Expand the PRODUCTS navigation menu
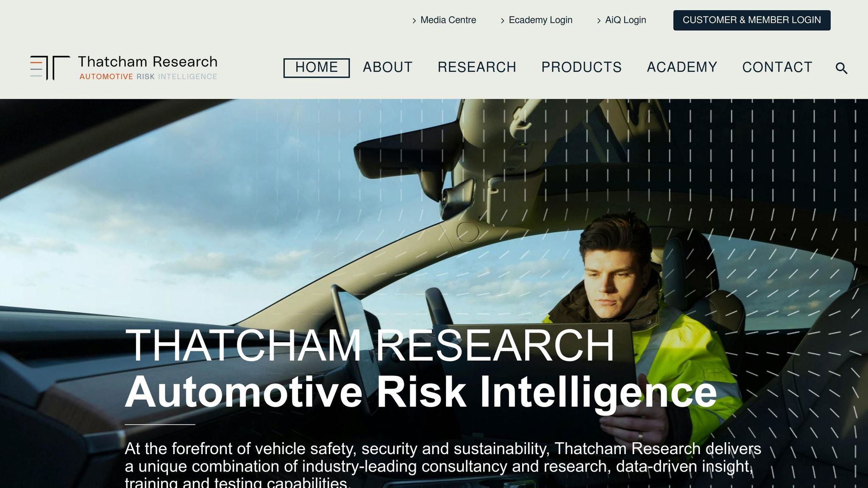This screenshot has height=488, width=868. click(x=581, y=67)
